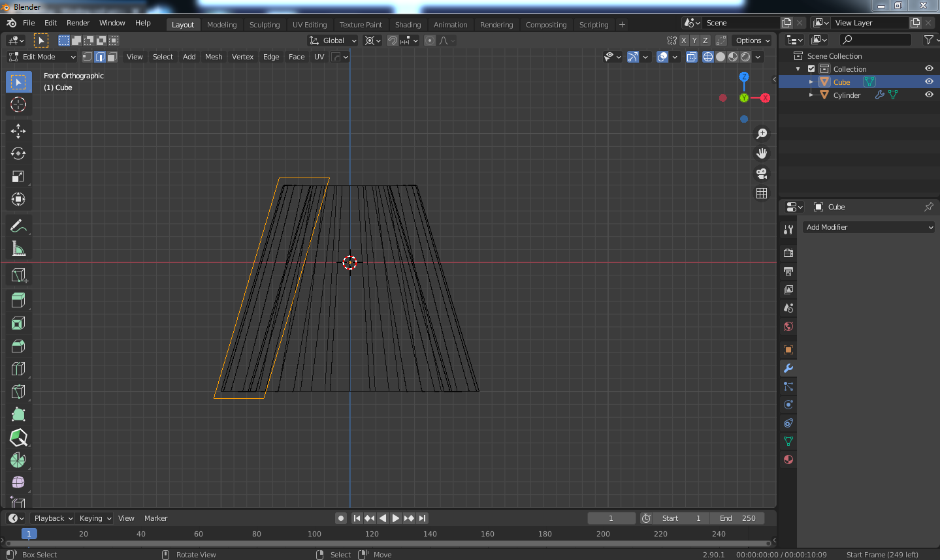
Task: Hide the Cube object in outliner
Action: pyautogui.click(x=929, y=82)
